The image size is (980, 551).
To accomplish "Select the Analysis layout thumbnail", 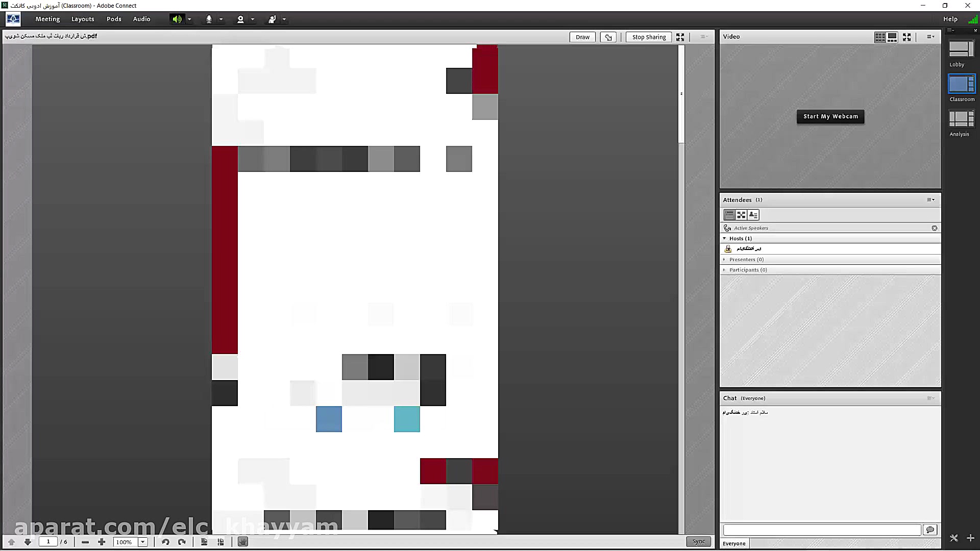I will tap(961, 119).
